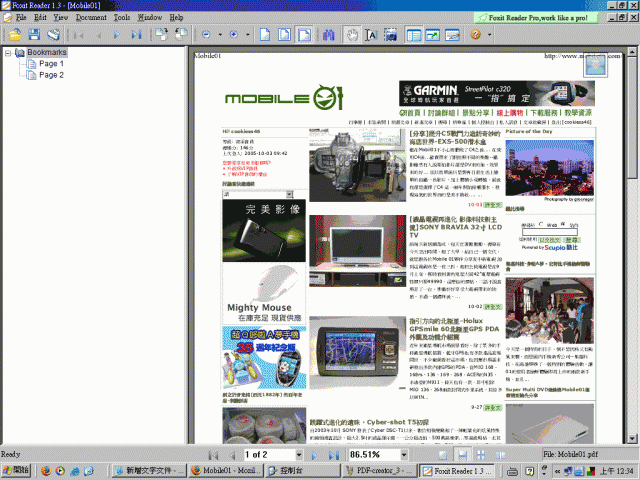Select the Snapshot camera tool
The height and width of the screenshot is (480, 640).
tap(391, 35)
